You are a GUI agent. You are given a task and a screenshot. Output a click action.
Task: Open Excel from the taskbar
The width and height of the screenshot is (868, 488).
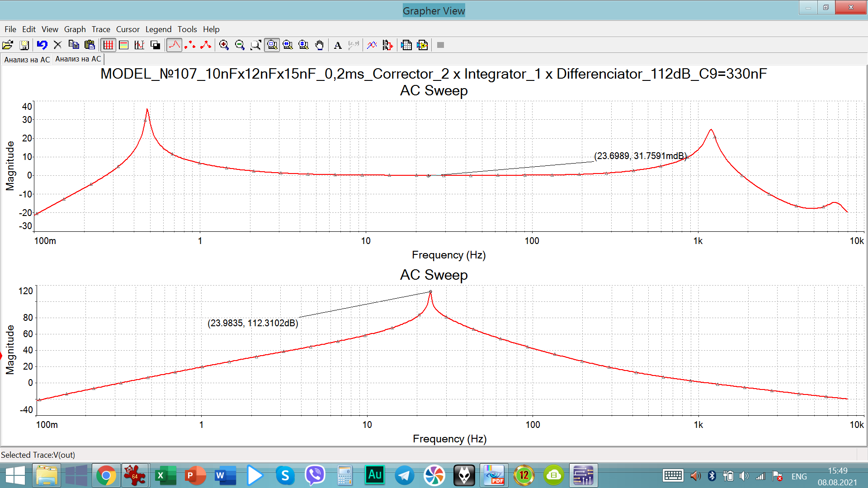click(x=165, y=475)
